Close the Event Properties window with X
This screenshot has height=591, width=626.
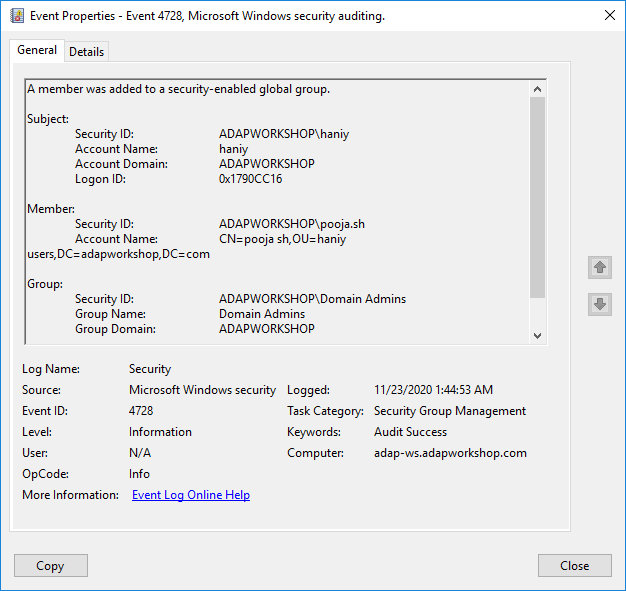610,15
